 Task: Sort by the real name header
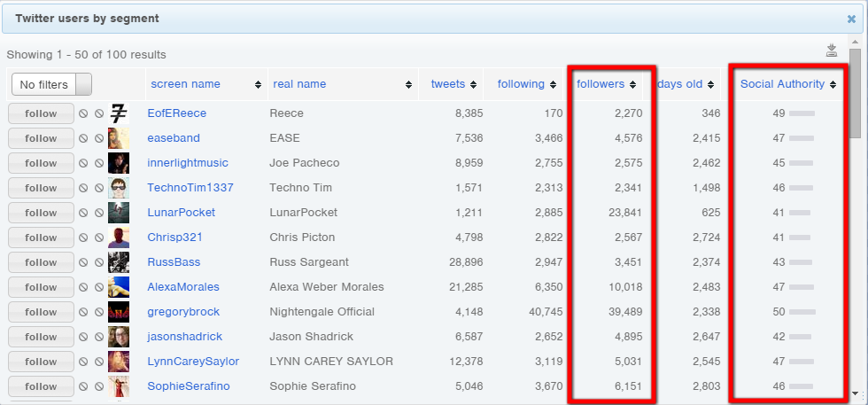(x=299, y=84)
